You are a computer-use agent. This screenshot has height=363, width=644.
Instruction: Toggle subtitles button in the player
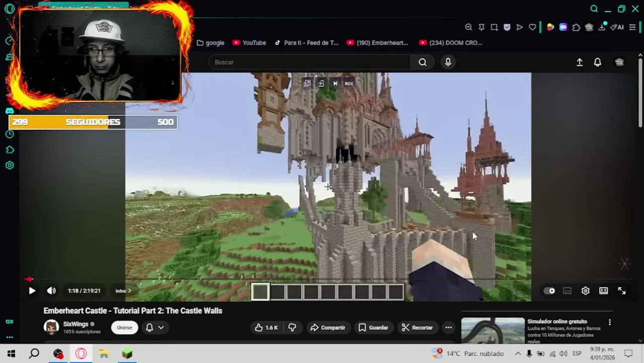click(x=567, y=291)
